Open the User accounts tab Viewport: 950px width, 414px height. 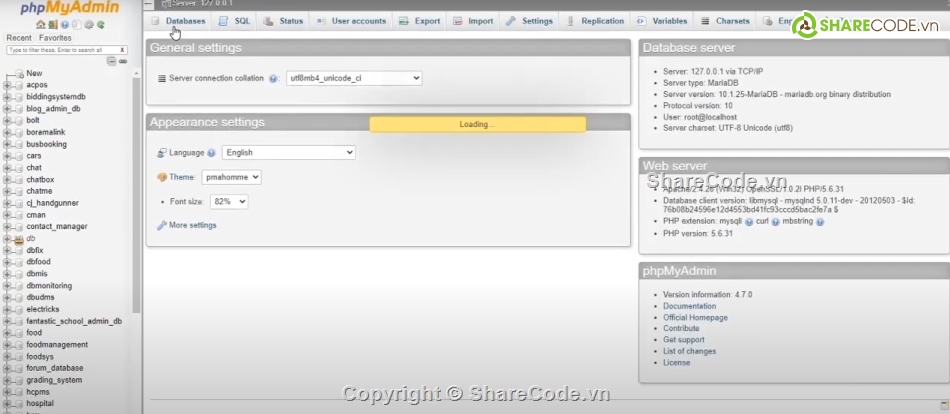(351, 21)
